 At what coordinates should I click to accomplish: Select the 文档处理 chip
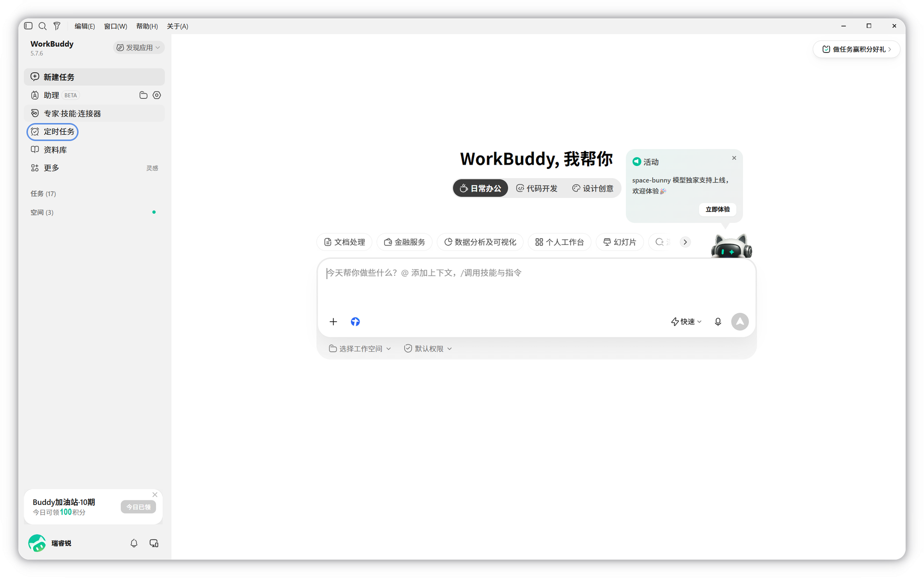coord(345,242)
